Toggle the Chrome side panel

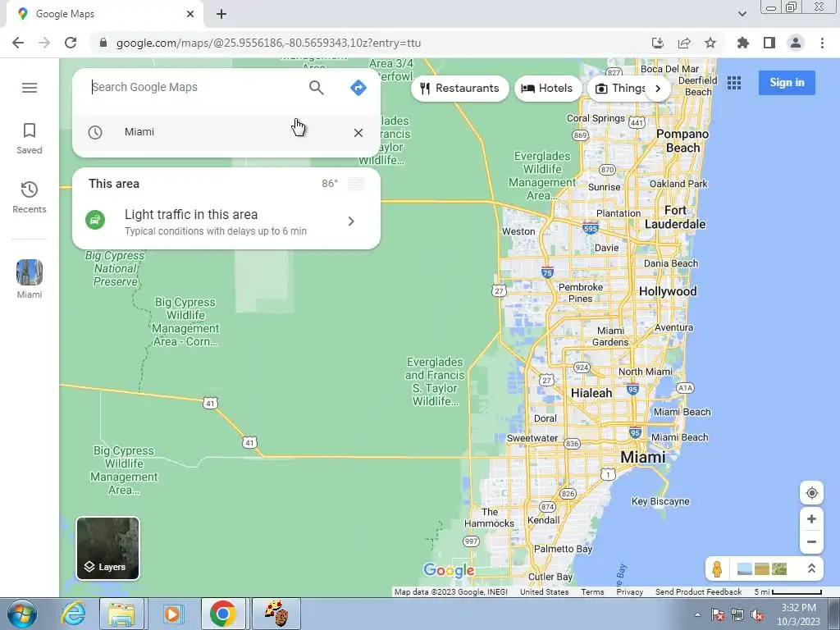769,43
